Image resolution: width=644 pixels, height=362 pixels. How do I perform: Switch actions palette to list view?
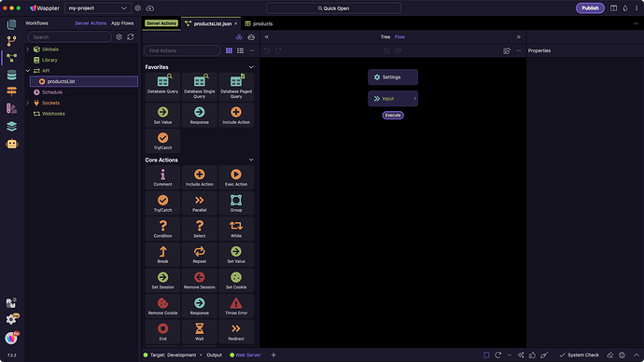coord(240,50)
